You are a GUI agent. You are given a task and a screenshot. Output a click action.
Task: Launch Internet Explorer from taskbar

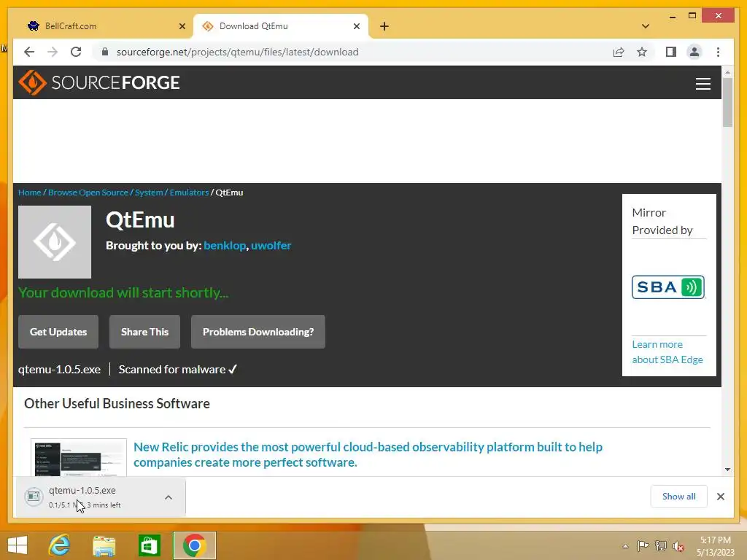tap(59, 545)
